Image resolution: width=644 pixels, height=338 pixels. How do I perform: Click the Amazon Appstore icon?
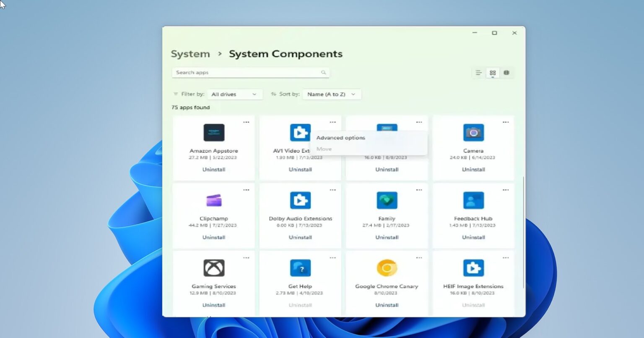[213, 132]
